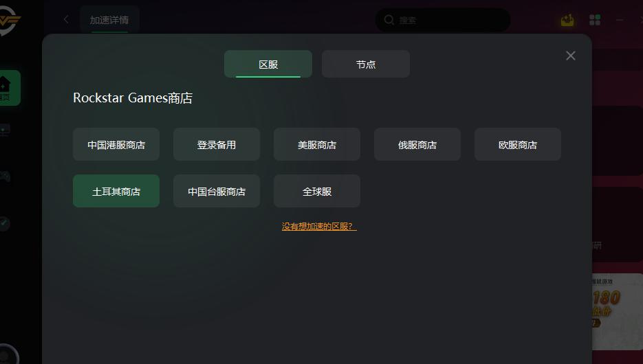643x364 pixels.
Task: Select the 土耳其商店 region
Action: click(x=116, y=191)
